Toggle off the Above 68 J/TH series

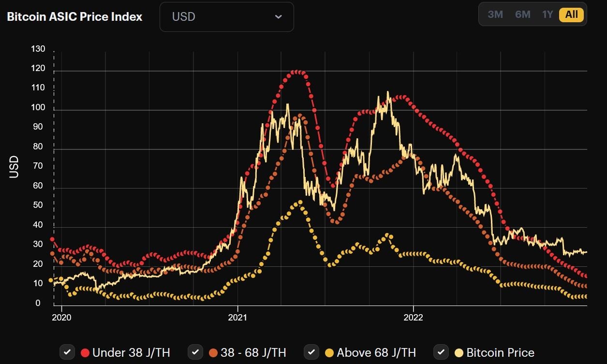pyautogui.click(x=312, y=352)
